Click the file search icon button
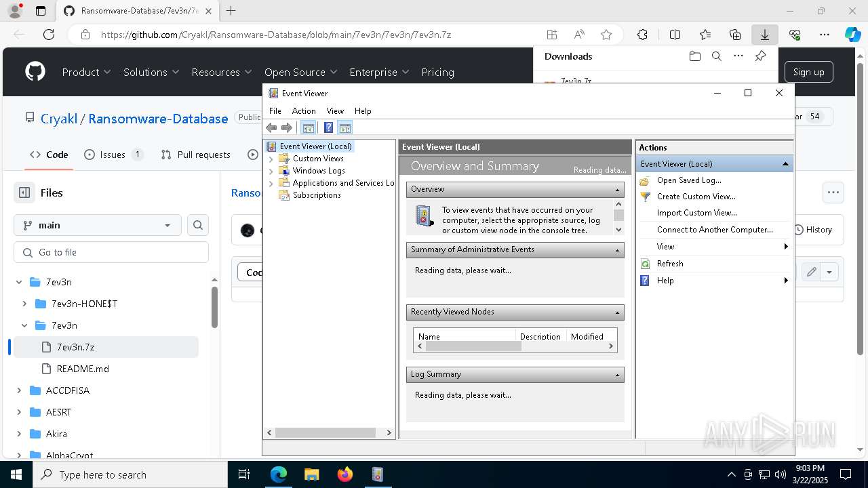 [198, 225]
